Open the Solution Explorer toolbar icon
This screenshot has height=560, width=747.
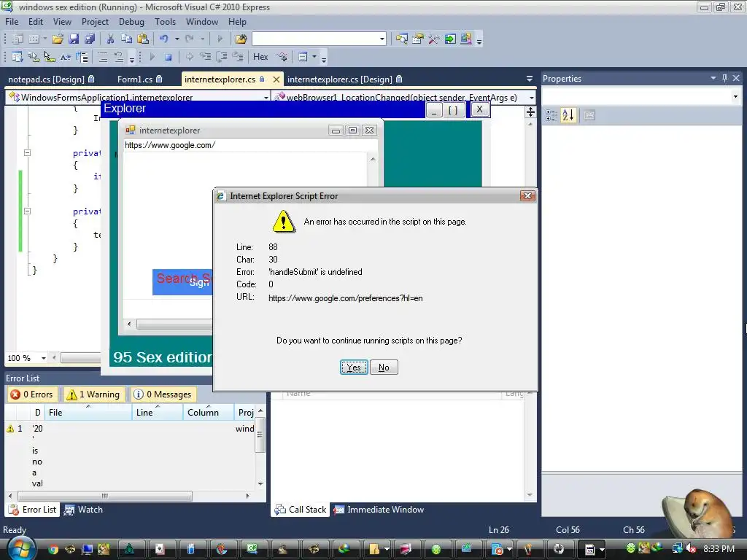[402, 39]
